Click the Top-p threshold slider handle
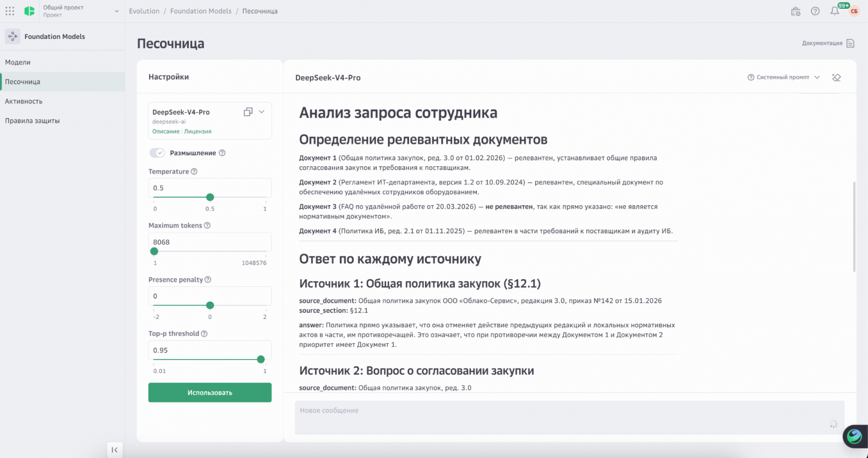 261,360
